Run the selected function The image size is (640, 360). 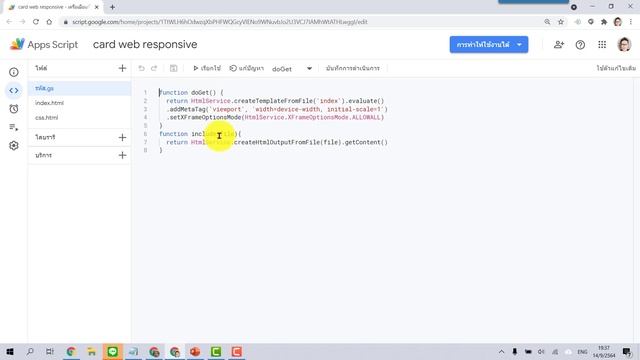click(x=207, y=68)
